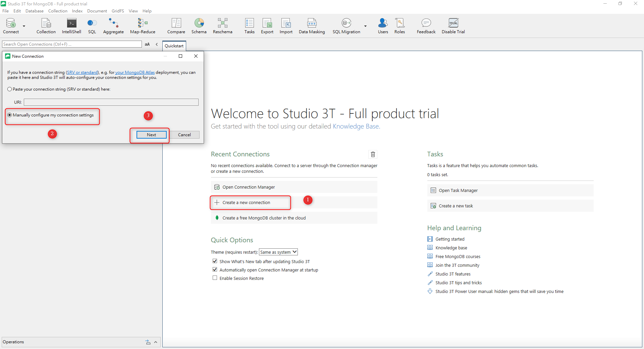Open the Theme dropdown

click(x=278, y=252)
